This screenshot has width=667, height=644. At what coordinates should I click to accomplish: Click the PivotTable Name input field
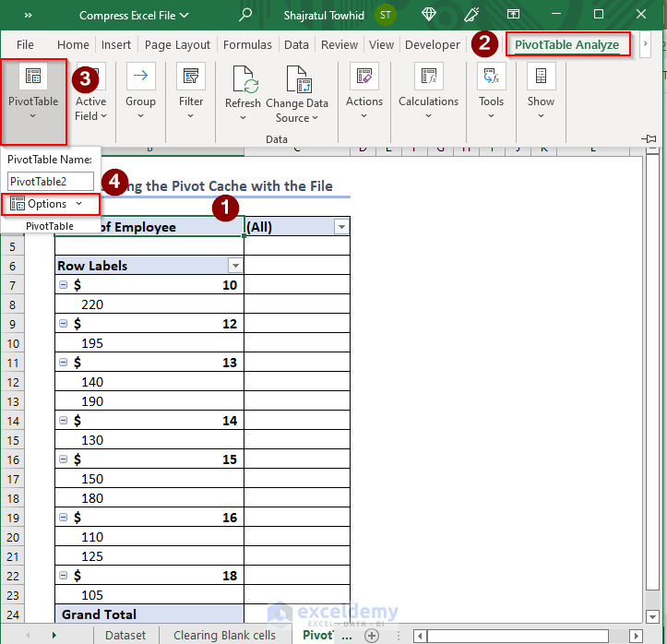click(x=51, y=181)
